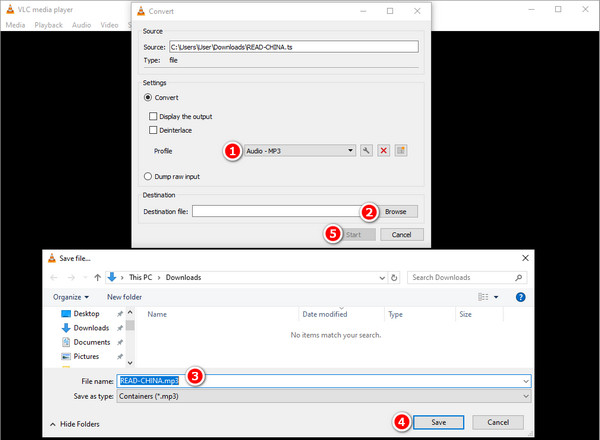Go back in the Save file dialog
Viewport: 600px width, 440px height.
click(54, 277)
